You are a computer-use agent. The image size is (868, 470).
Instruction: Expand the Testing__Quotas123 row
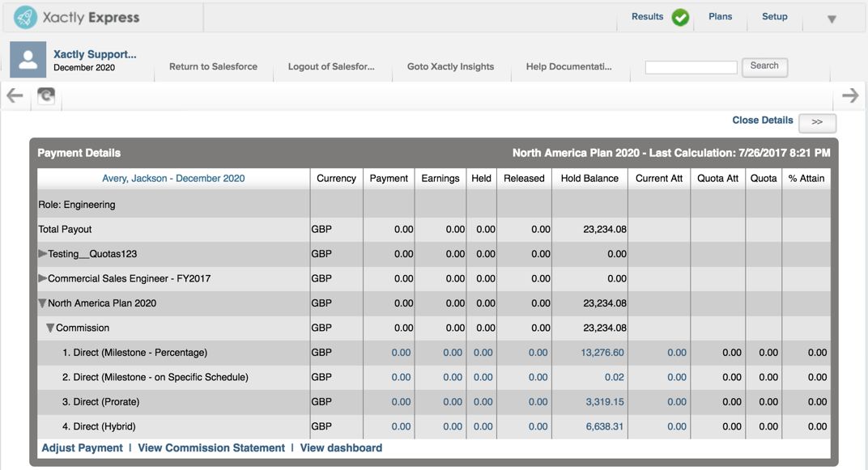[43, 254]
